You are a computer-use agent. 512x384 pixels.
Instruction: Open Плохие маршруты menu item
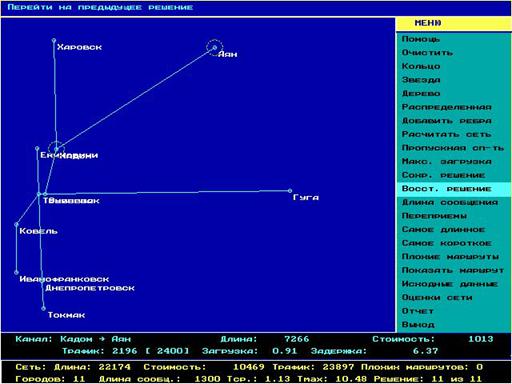point(450,257)
